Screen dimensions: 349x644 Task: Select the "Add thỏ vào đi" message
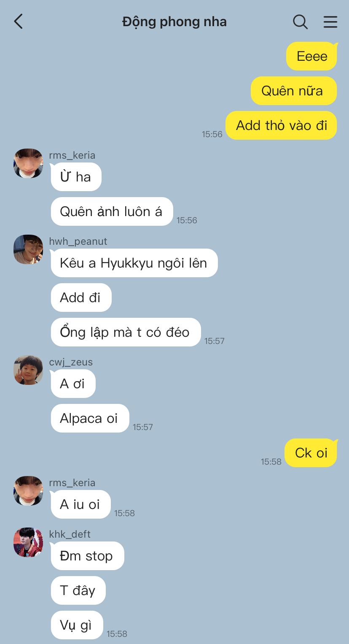pos(282,125)
